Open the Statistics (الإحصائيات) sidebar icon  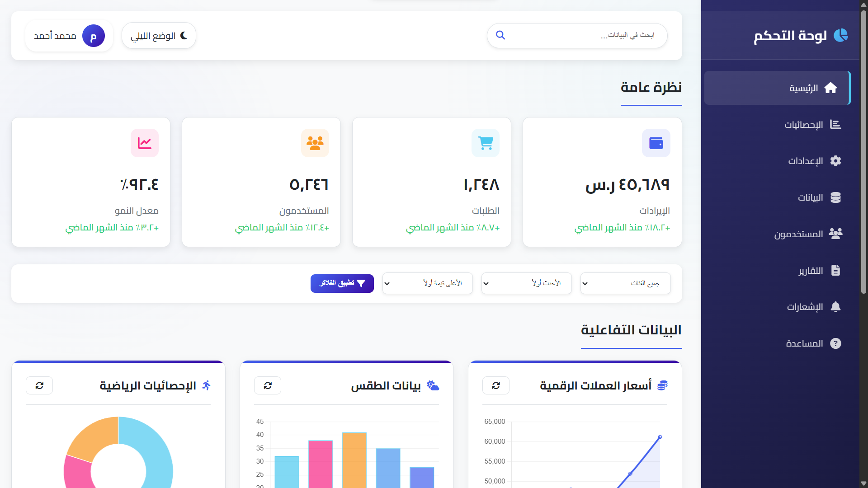836,124
